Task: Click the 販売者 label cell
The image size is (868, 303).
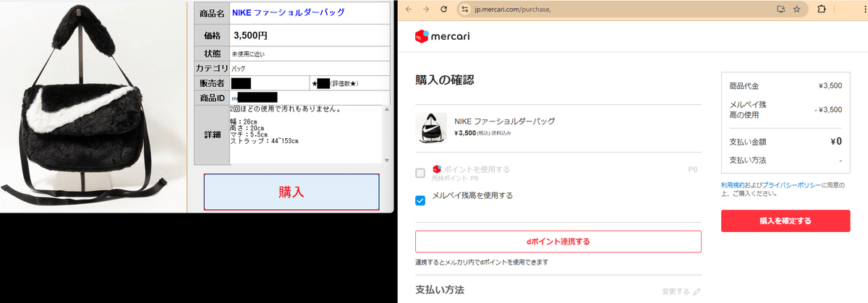Action: coord(210,84)
